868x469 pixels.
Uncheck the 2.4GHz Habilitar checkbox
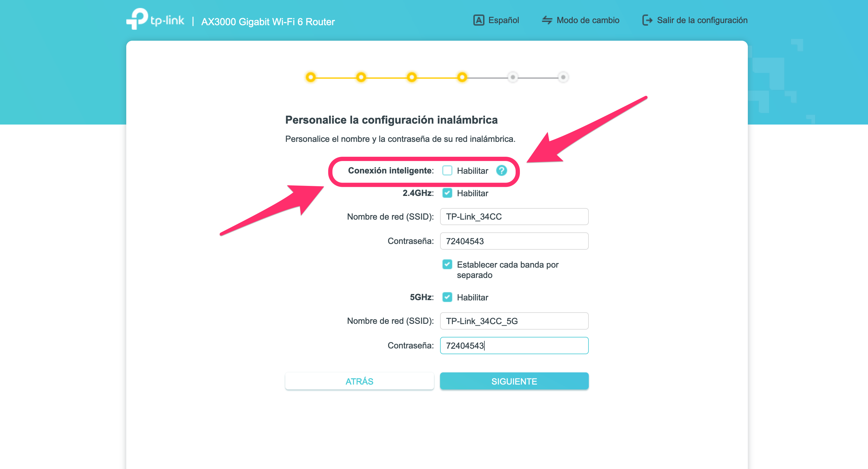point(447,193)
